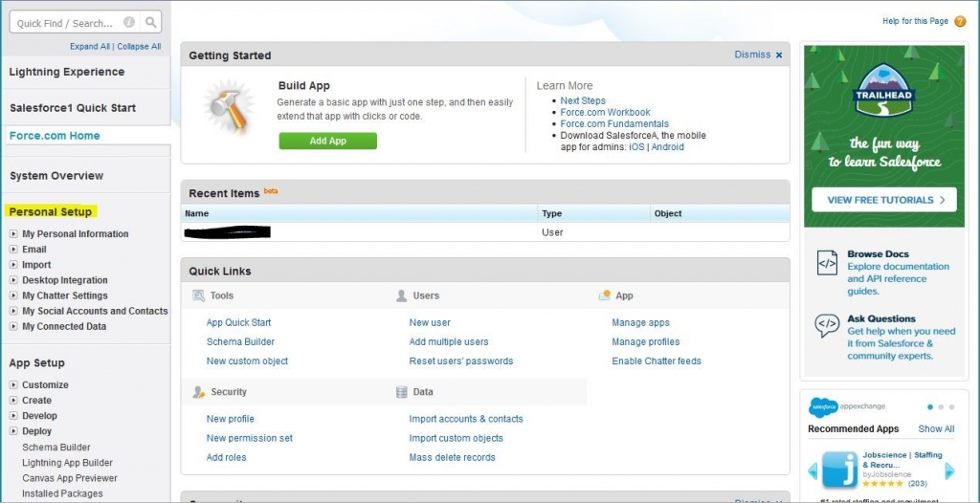This screenshot has width=980, height=503.
Task: Expand the Develop node
Action: (x=13, y=416)
